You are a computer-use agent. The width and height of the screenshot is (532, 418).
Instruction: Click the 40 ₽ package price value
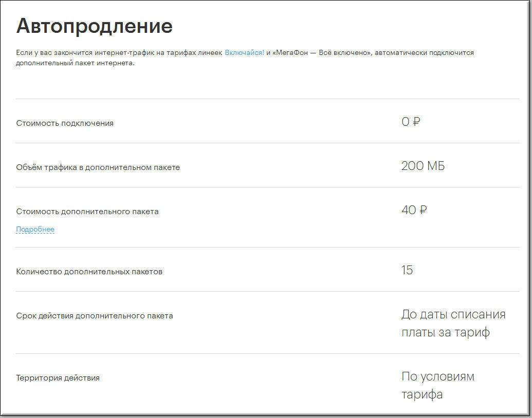(x=414, y=211)
